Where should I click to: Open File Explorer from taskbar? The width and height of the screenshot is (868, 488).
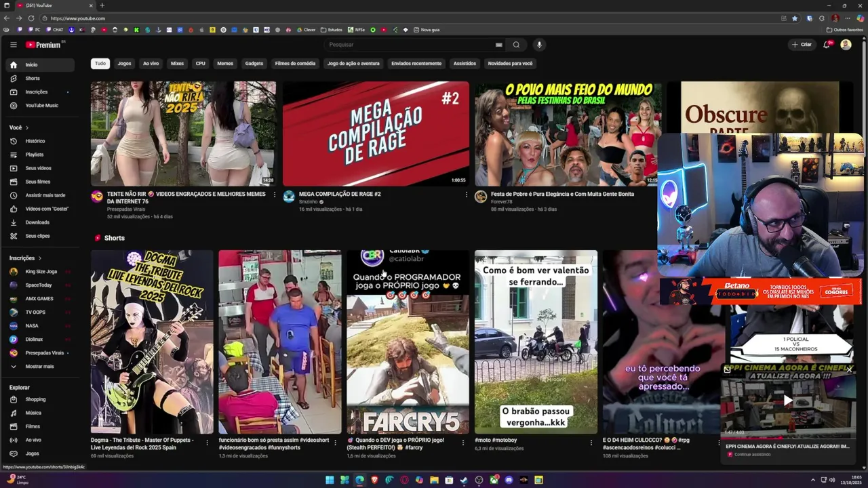434,480
